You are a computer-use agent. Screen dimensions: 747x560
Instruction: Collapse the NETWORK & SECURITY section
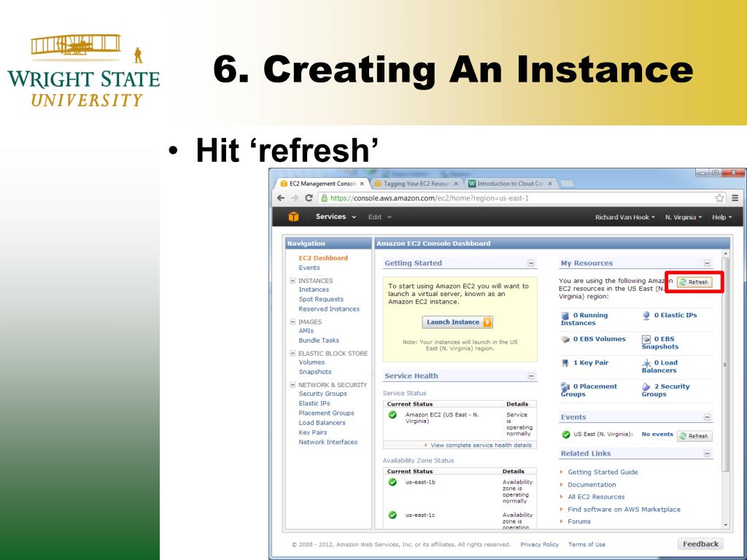pyautogui.click(x=293, y=385)
